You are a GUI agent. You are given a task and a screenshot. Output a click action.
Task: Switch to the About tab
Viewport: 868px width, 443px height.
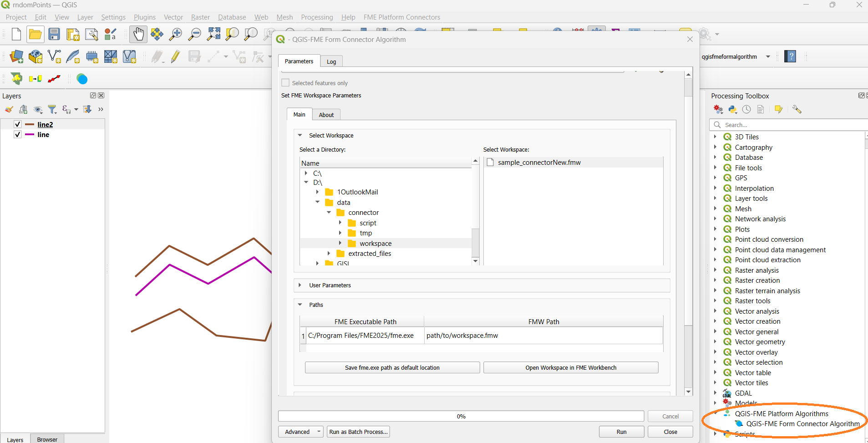click(x=326, y=115)
